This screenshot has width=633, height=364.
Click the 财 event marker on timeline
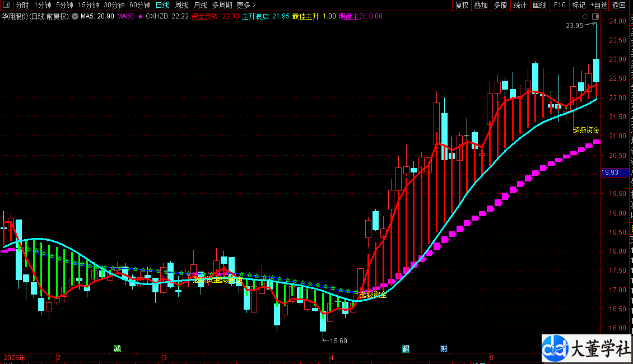tap(444, 349)
